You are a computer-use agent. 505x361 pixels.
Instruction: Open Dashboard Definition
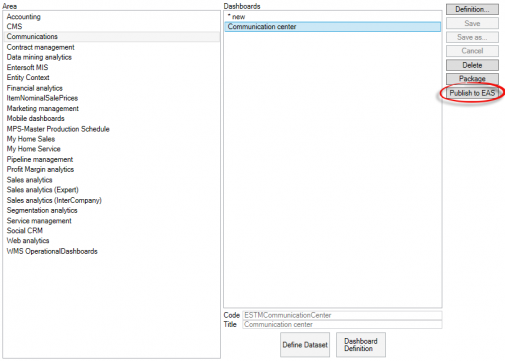click(361, 345)
